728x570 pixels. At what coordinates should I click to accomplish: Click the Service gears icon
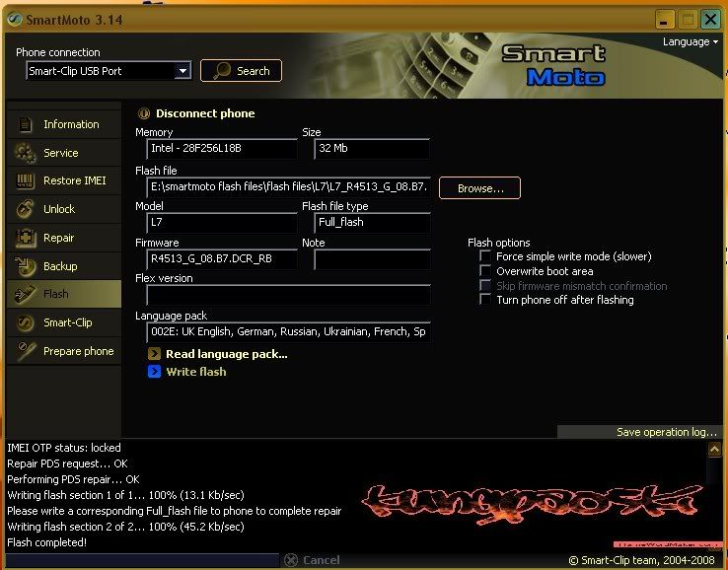pos(25,153)
